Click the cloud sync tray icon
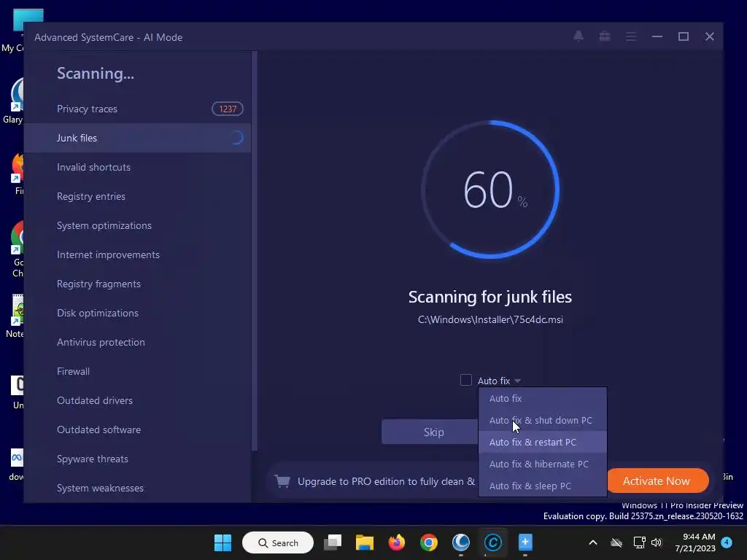 click(x=616, y=542)
